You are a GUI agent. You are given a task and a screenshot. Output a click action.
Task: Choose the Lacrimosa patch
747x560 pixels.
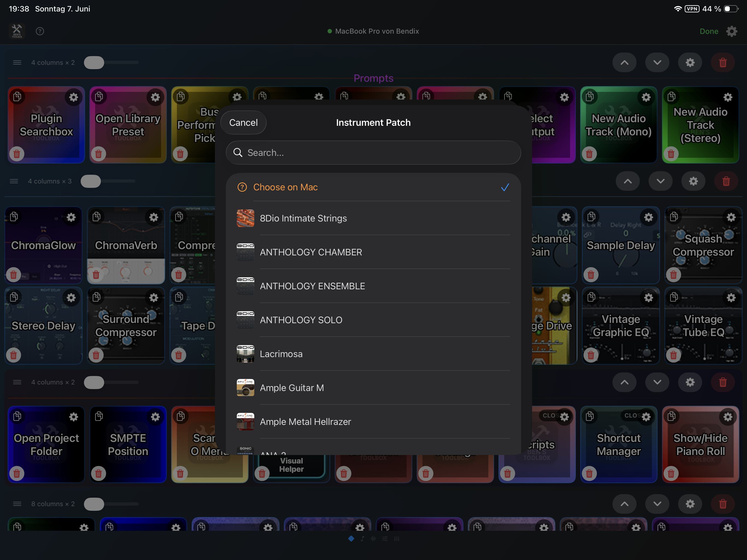click(373, 354)
